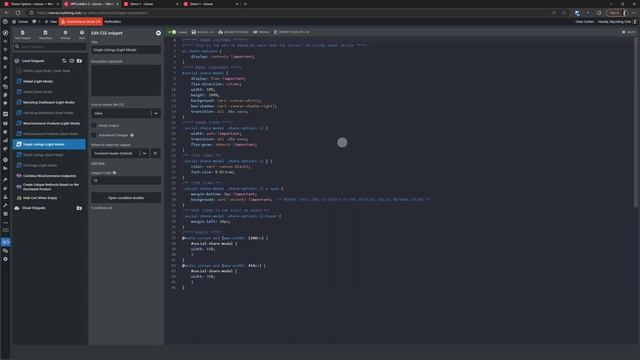The width and height of the screenshot is (640, 360).
Task: Select the Combine WooCommerce Endpoints snippet
Action: [x=50, y=176]
